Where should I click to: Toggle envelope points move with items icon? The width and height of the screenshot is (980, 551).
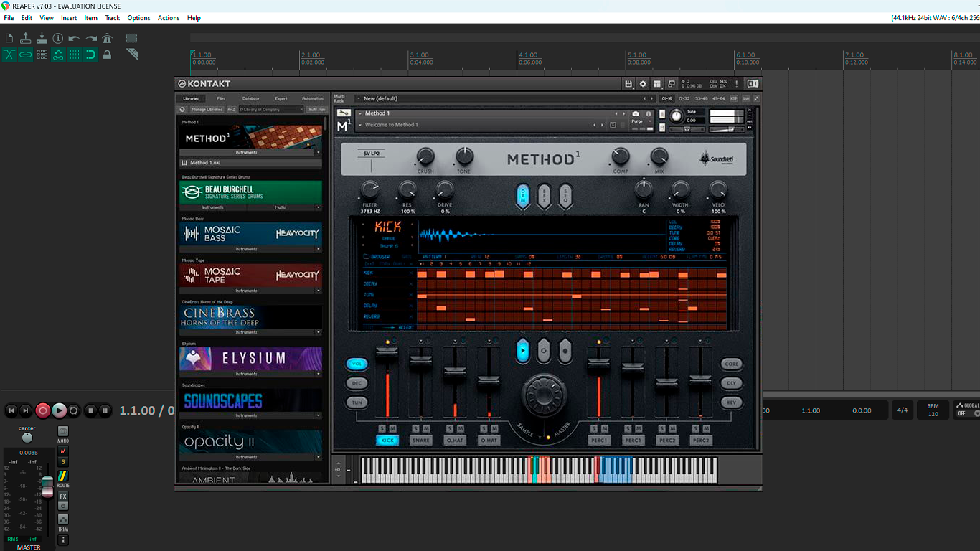[x=58, y=55]
